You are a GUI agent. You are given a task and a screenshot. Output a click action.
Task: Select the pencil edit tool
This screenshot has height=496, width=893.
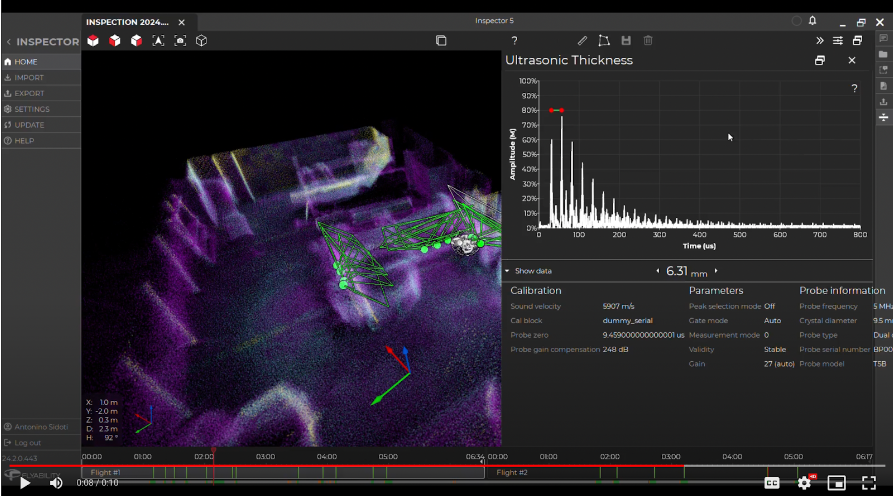pos(582,40)
